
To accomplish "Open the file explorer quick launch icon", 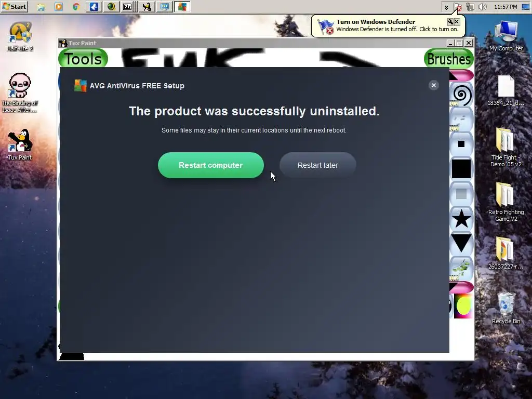I will pos(41,7).
